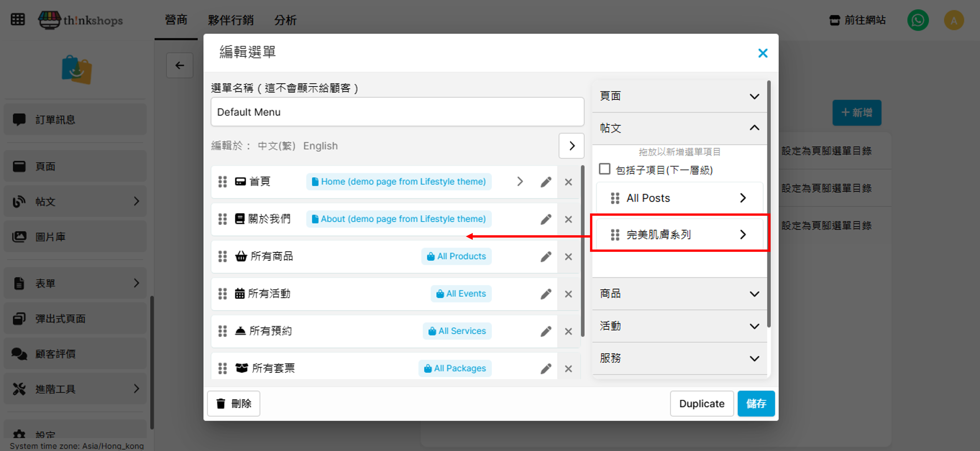Expand the 首頁 item submenu chevron
This screenshot has width=980, height=451.
coord(520,182)
